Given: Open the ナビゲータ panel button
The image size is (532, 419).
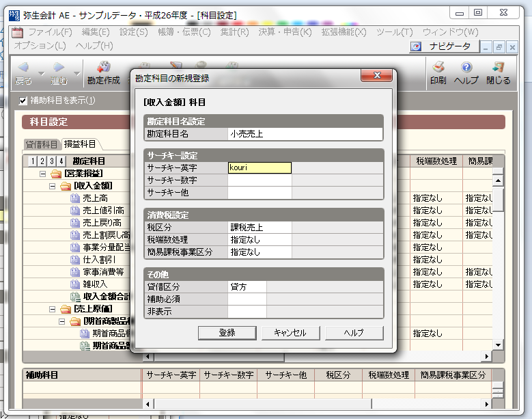Looking at the screenshot, I should (x=443, y=46).
